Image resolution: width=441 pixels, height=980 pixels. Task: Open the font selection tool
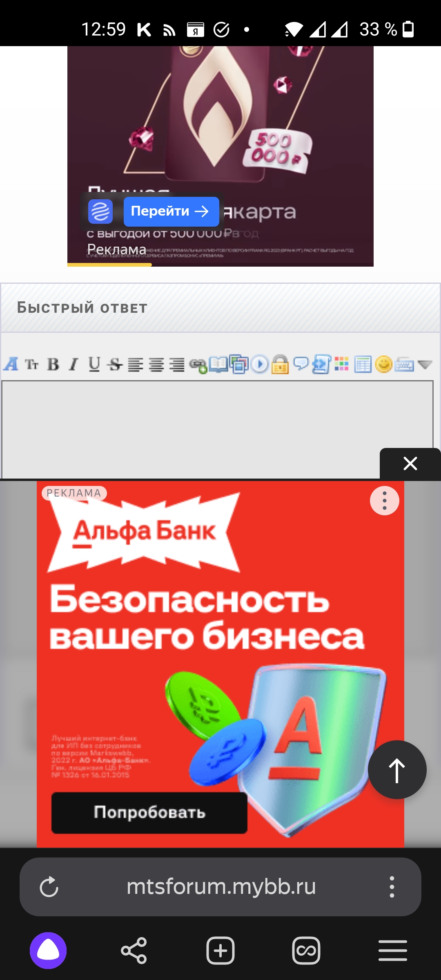[x=11, y=364]
